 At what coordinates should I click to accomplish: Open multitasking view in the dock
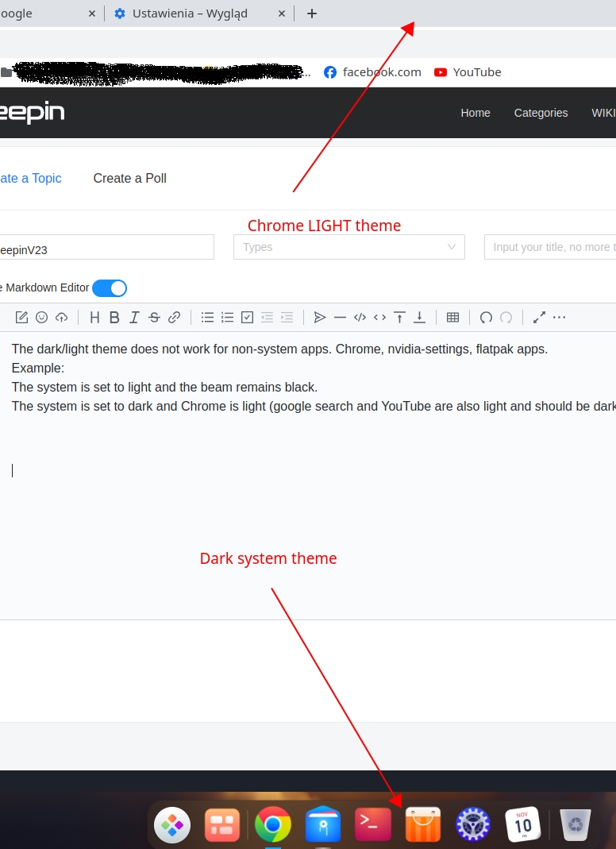point(222,825)
